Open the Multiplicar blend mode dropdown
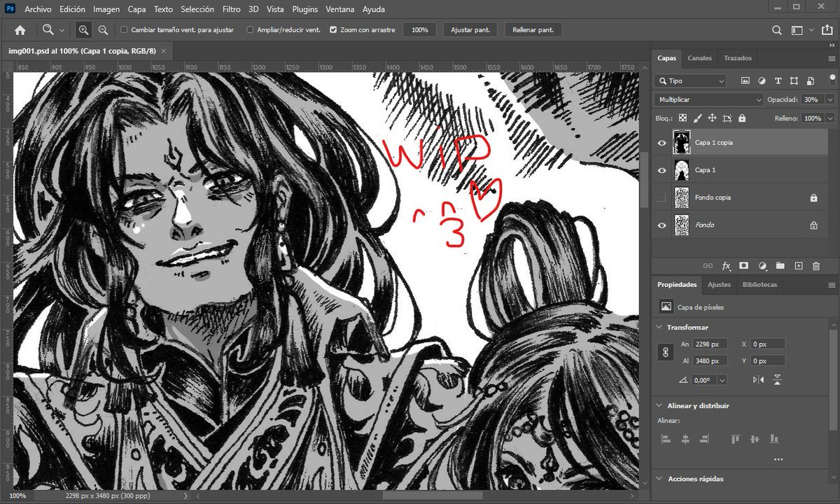This screenshot has height=504, width=840. tap(708, 100)
